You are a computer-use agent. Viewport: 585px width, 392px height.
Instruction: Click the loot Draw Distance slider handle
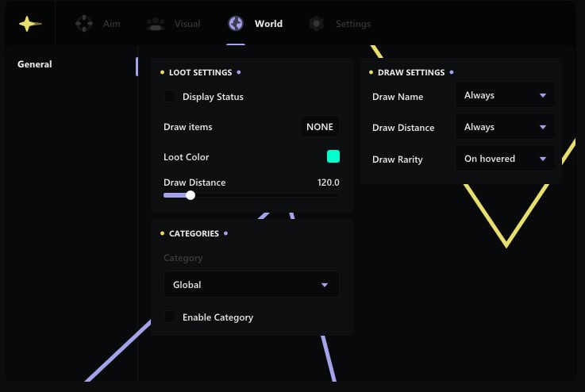[x=191, y=195]
